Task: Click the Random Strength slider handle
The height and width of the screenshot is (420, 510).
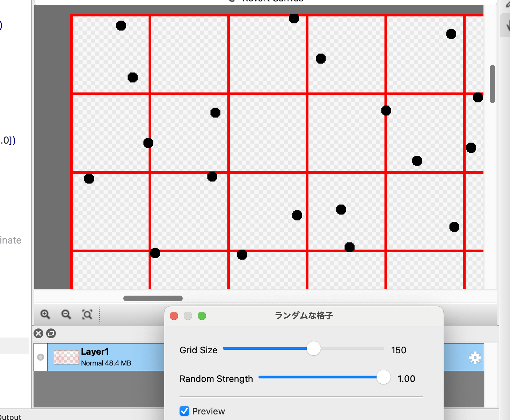Action: [383, 377]
